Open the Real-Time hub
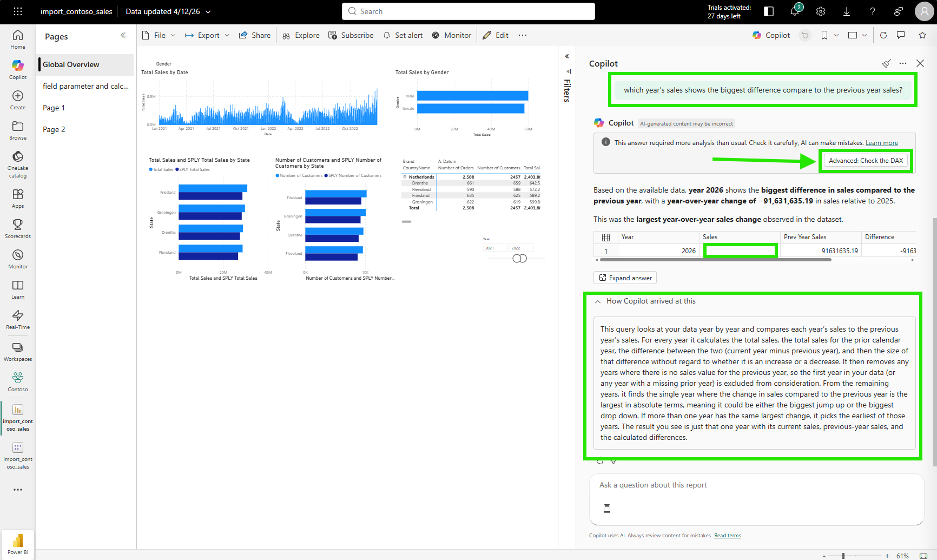The height and width of the screenshot is (560, 937). tap(18, 320)
